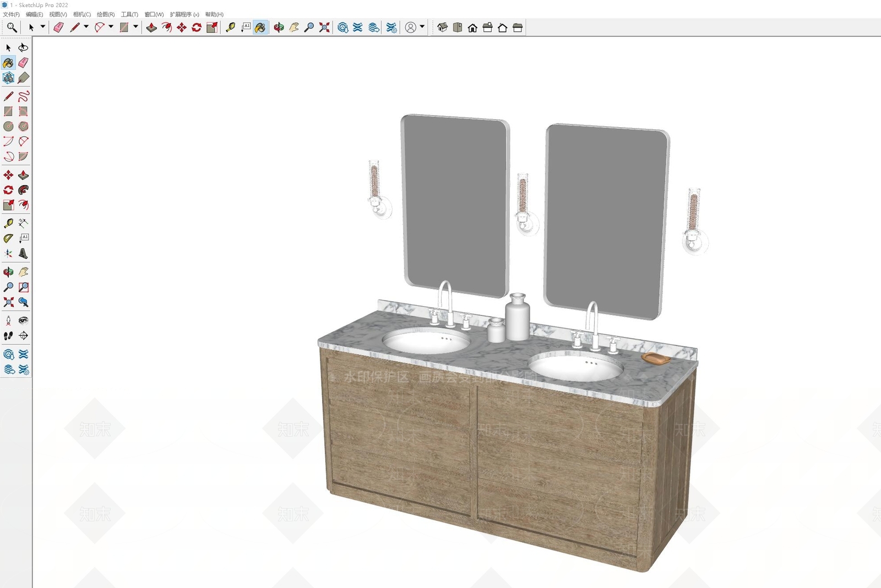Image resolution: width=881 pixels, height=588 pixels.
Task: Open the Select tool dropdown arrow
Action: click(x=42, y=26)
